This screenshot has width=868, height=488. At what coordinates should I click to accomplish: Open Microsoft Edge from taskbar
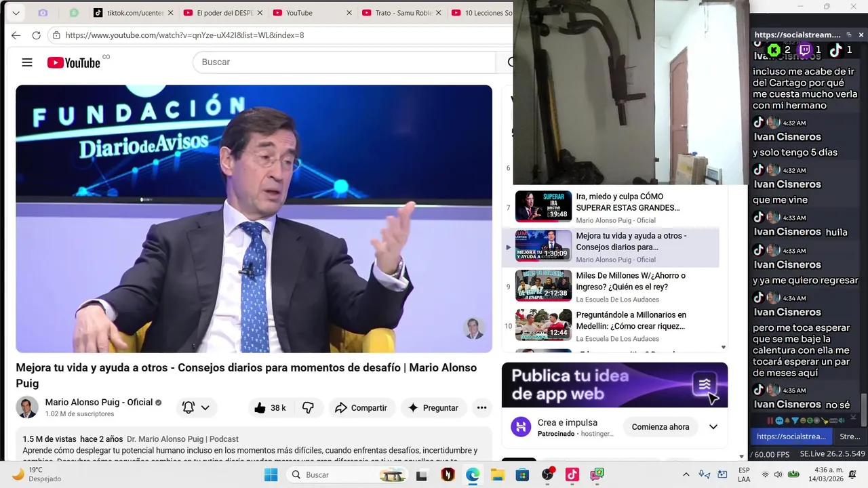coord(473,474)
